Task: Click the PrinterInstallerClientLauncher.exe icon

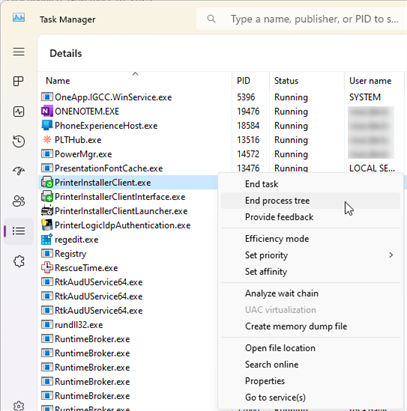Action: (x=47, y=211)
